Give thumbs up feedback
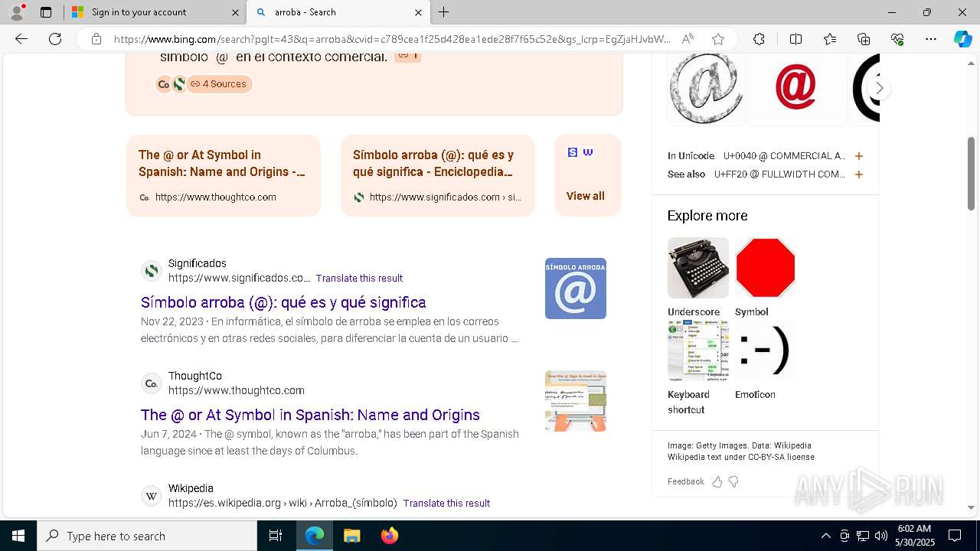 (717, 481)
